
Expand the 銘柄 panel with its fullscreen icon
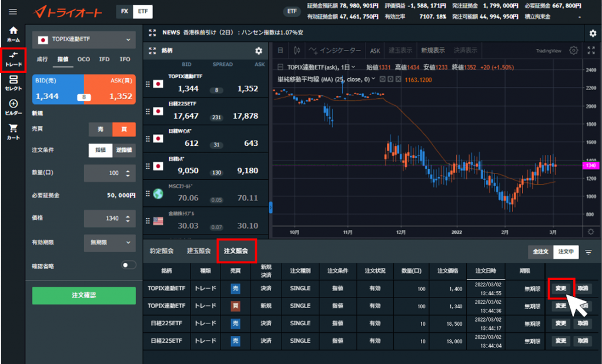pos(152,51)
